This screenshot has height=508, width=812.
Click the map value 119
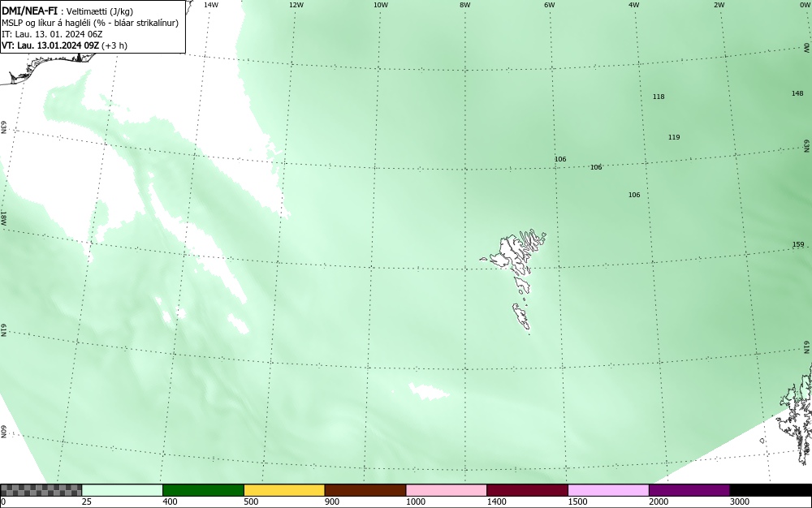coord(674,138)
